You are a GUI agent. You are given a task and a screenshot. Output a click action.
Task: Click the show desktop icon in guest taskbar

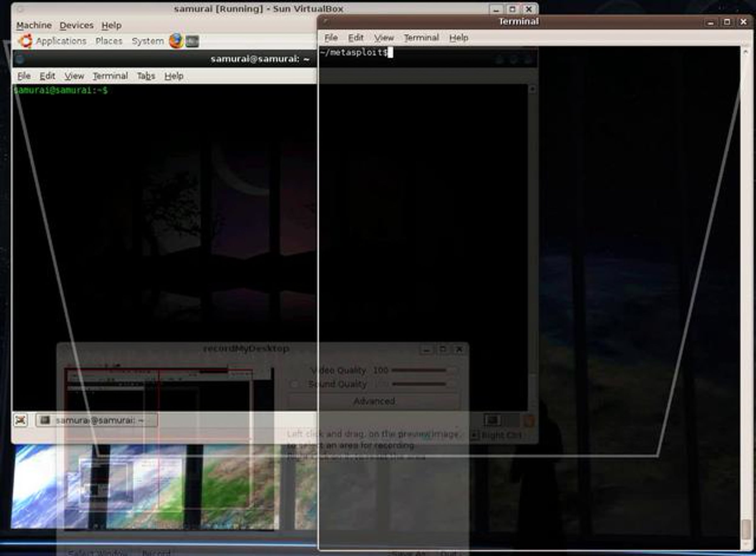click(20, 420)
